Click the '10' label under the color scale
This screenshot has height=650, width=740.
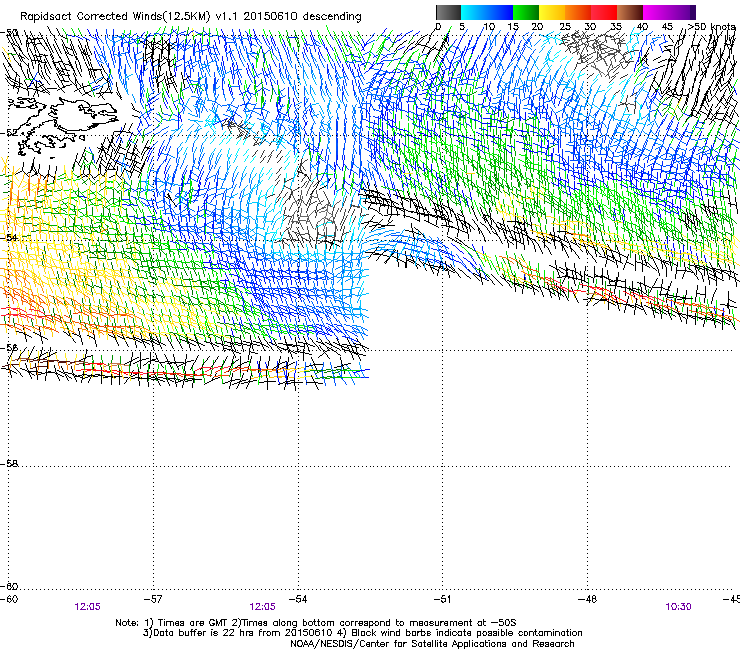[489, 26]
